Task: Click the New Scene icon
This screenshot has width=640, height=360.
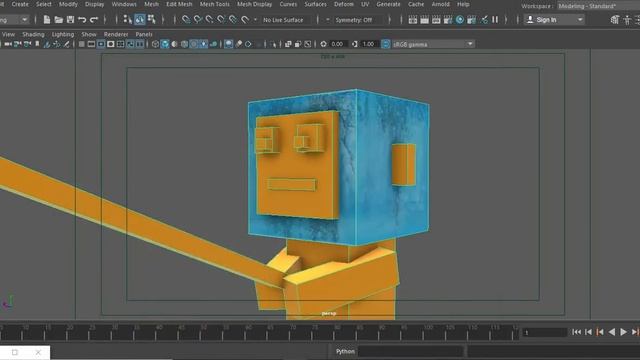Action: pos(47,19)
